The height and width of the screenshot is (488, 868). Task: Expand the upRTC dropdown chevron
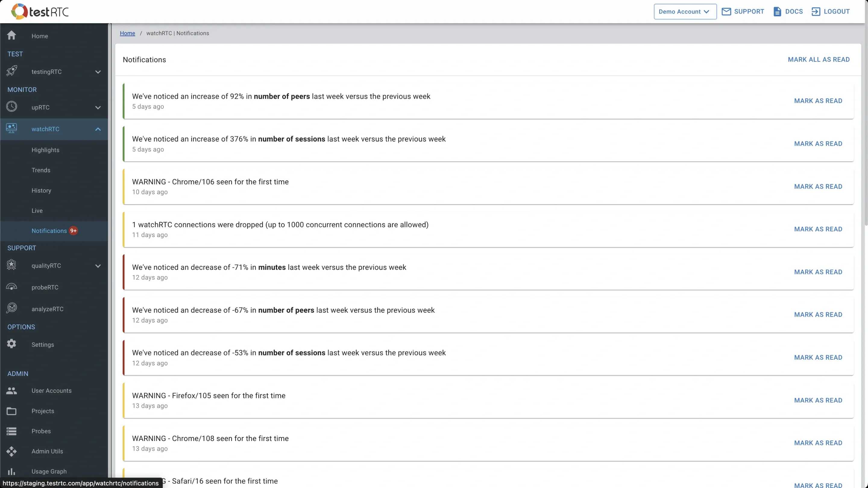click(98, 107)
